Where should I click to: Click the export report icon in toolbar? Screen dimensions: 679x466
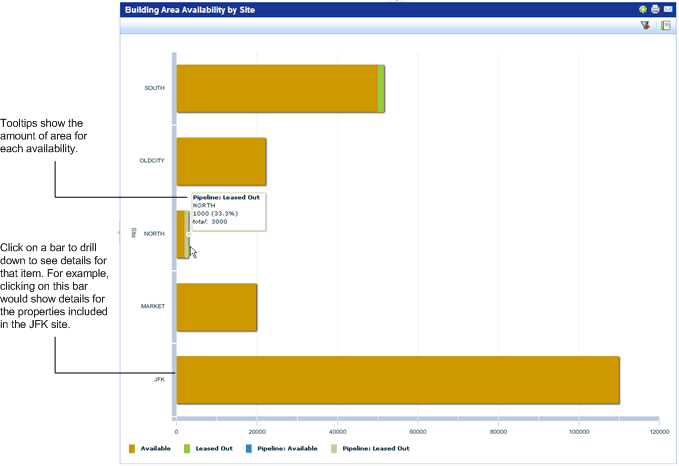[x=666, y=26]
